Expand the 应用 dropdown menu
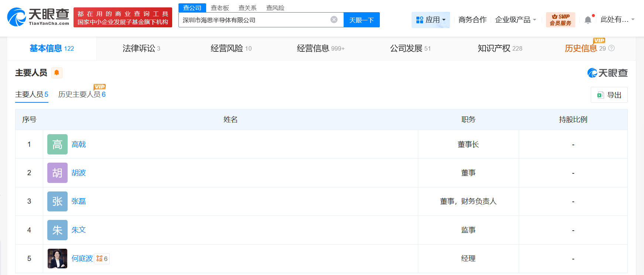Viewport: 644px width, 275px height. [430, 20]
